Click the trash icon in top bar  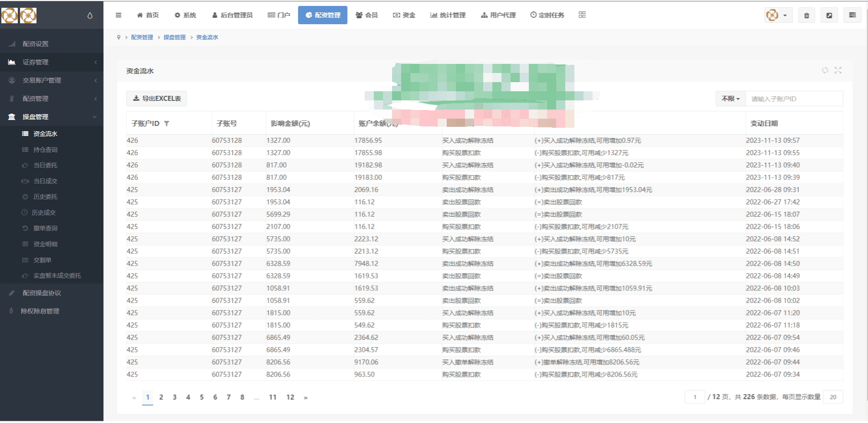(x=806, y=16)
